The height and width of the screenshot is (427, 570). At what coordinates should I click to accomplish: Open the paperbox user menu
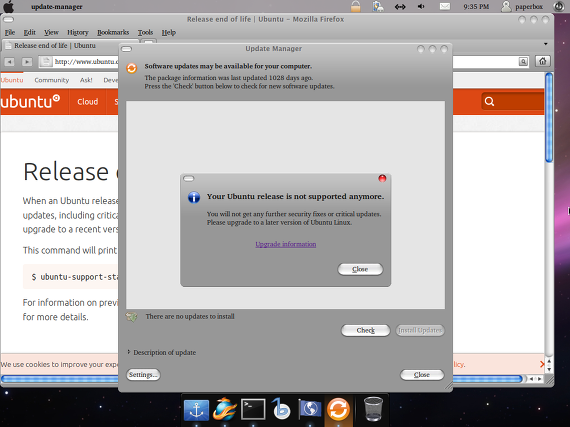pos(522,6)
